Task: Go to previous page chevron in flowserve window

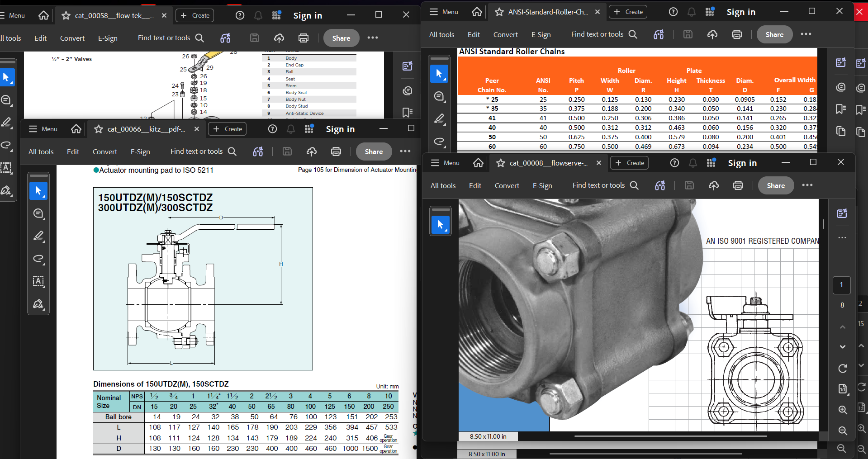Action: pyautogui.click(x=843, y=327)
